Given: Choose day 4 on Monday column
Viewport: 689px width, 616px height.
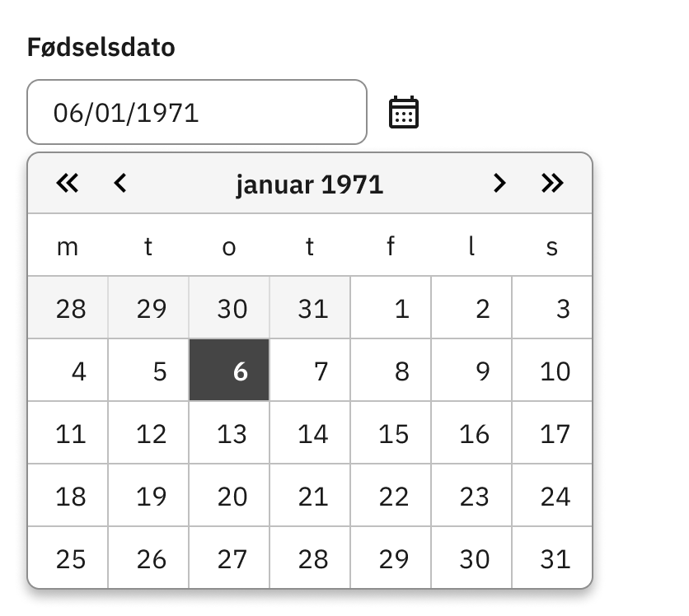Looking at the screenshot, I should coord(68,370).
